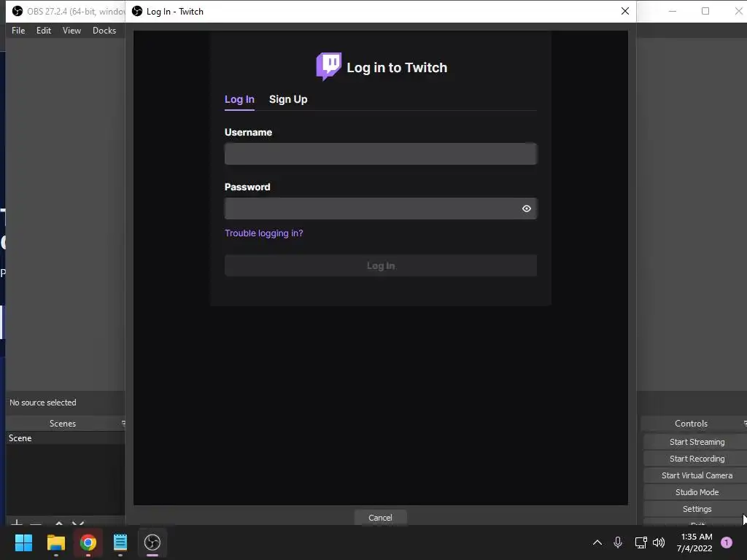The height and width of the screenshot is (560, 747).
Task: Enable Studio Mode in OBS Controls
Action: (696, 492)
